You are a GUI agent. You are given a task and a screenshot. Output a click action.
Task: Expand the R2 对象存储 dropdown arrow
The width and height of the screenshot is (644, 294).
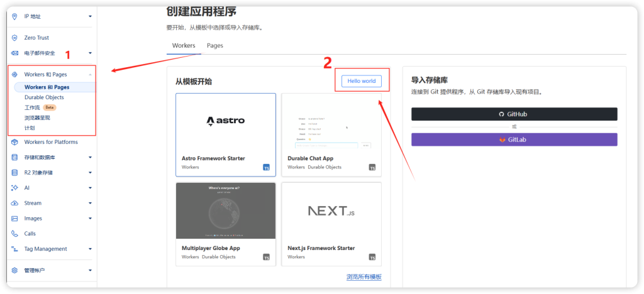point(91,173)
